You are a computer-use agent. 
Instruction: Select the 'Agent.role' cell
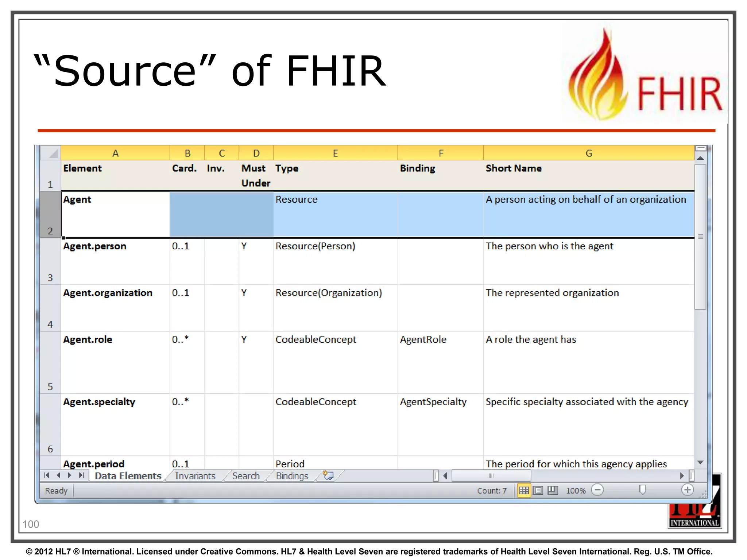point(115,362)
